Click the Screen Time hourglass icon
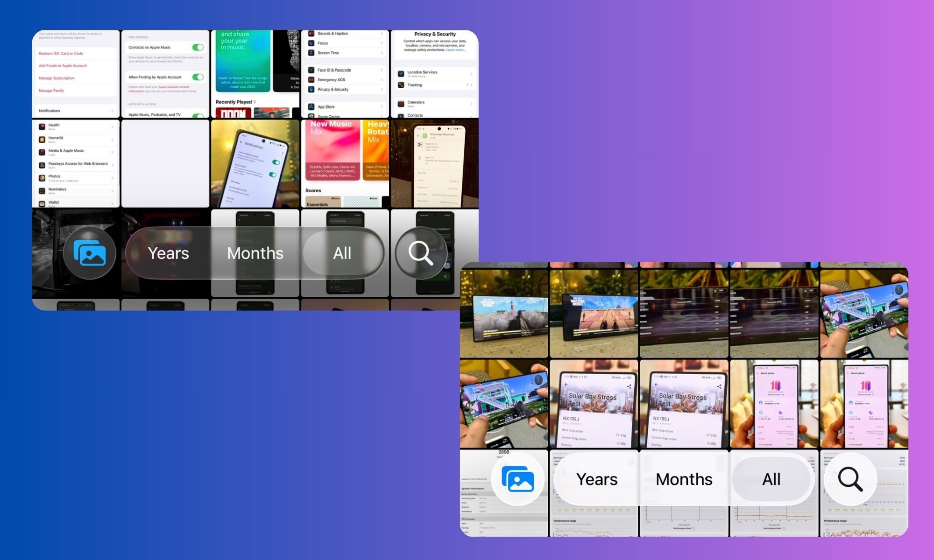934x560 pixels. [x=311, y=53]
